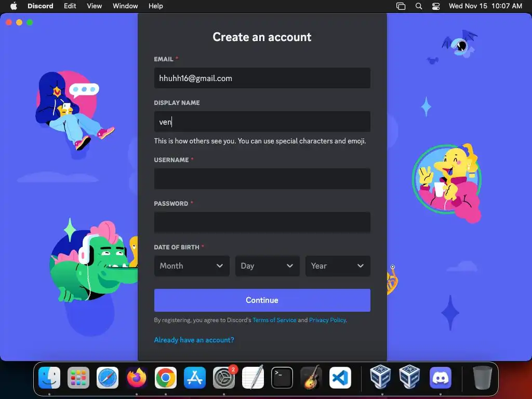Open the Privacy Policy link
Screen dimensions: 532x399
(x=327, y=320)
